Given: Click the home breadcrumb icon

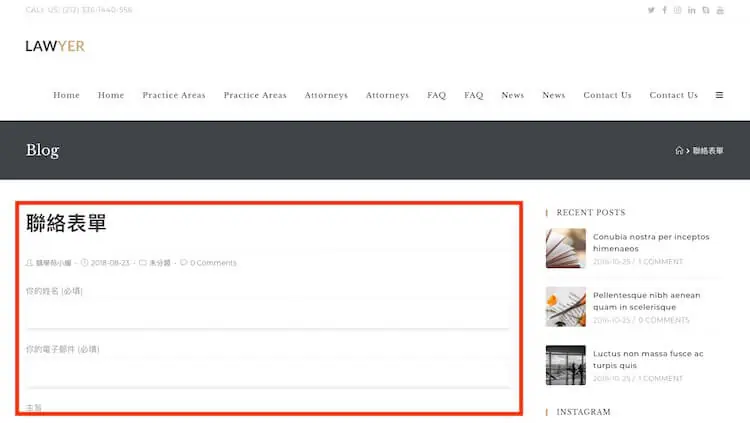Looking at the screenshot, I should (679, 150).
